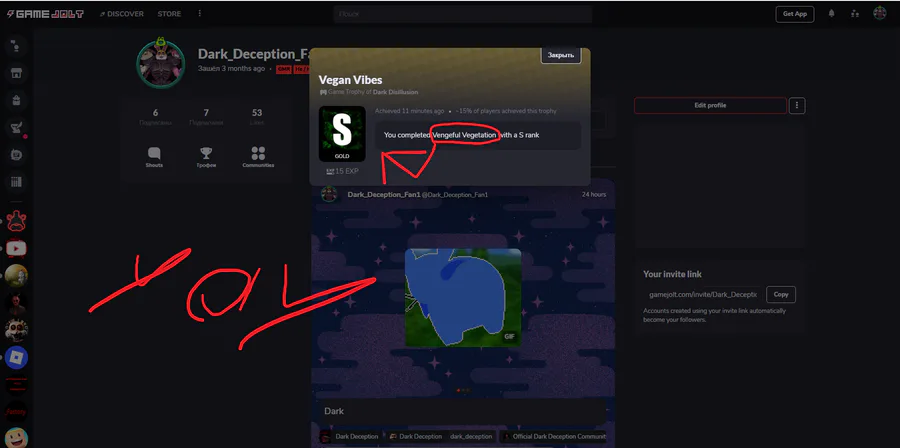Screen dimensions: 900x448
Task: Click the 7 following count
Action: pos(206,116)
